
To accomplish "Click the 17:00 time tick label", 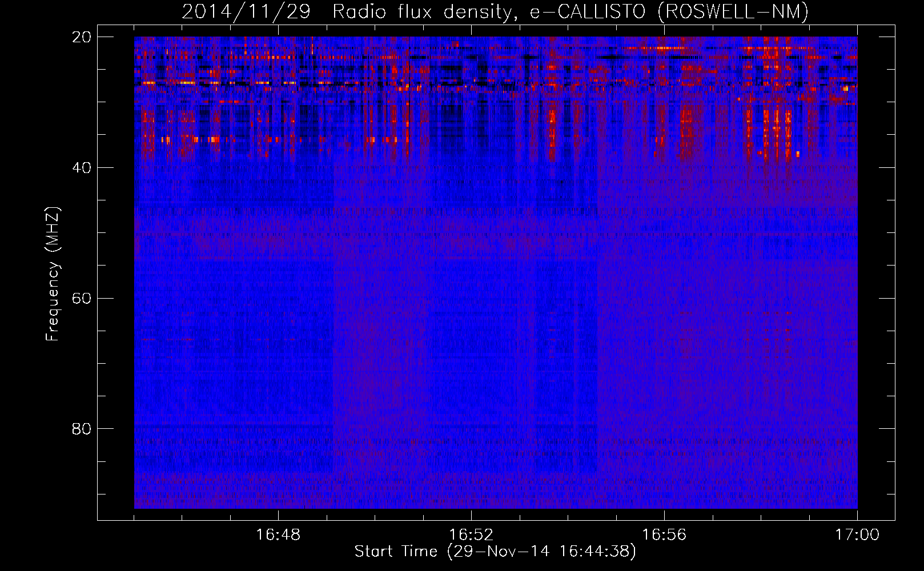I will [x=857, y=535].
